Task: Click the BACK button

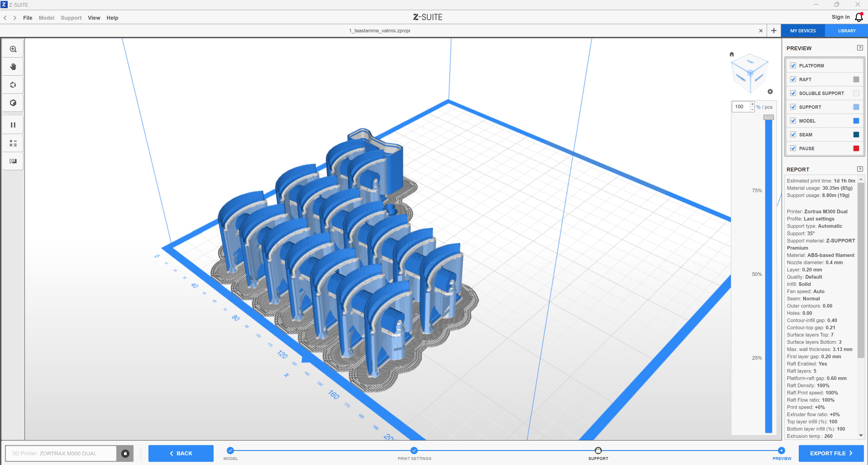Action: 181,453
